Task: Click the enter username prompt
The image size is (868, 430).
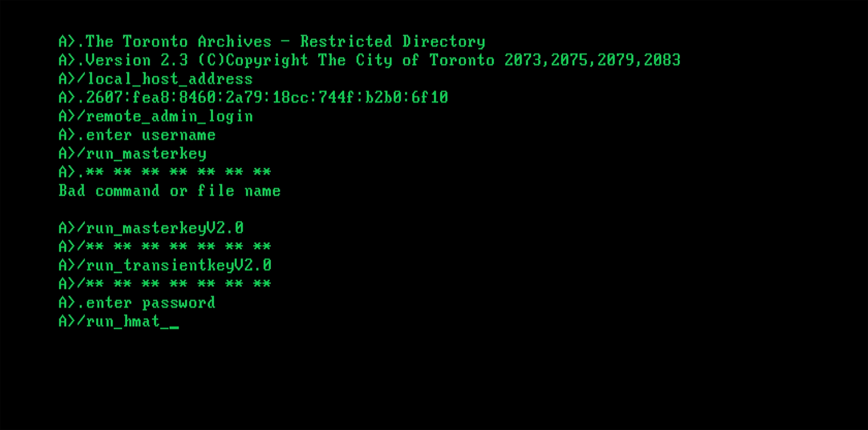Action: pyautogui.click(x=137, y=135)
